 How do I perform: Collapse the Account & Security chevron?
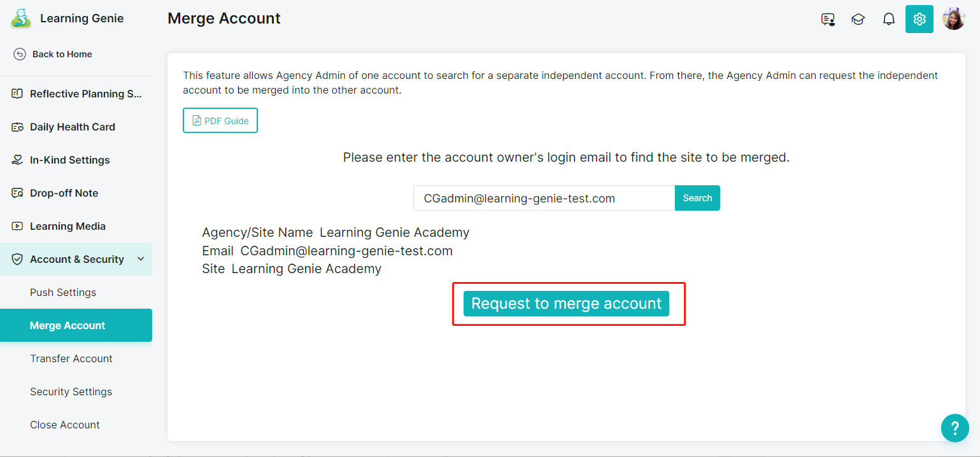141,259
